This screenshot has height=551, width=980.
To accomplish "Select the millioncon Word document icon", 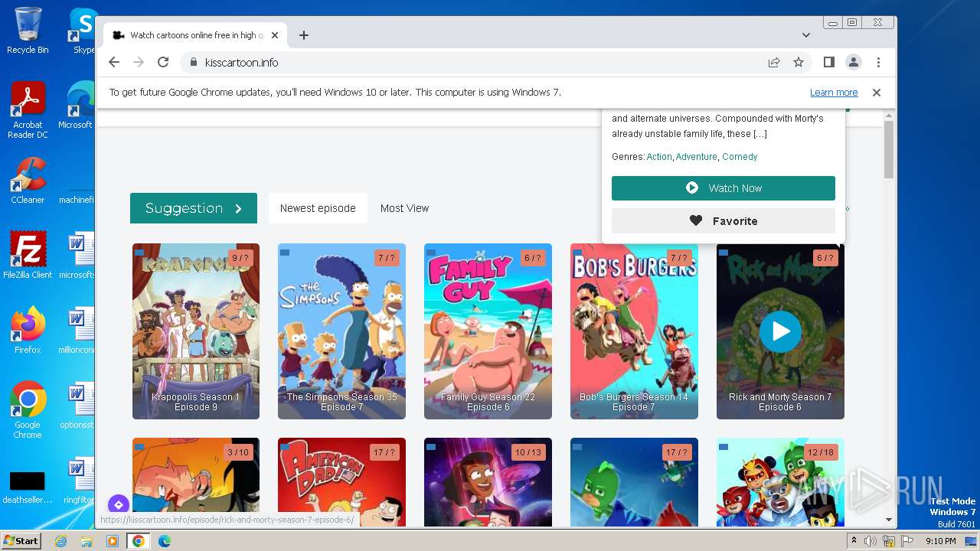I will click(77, 331).
